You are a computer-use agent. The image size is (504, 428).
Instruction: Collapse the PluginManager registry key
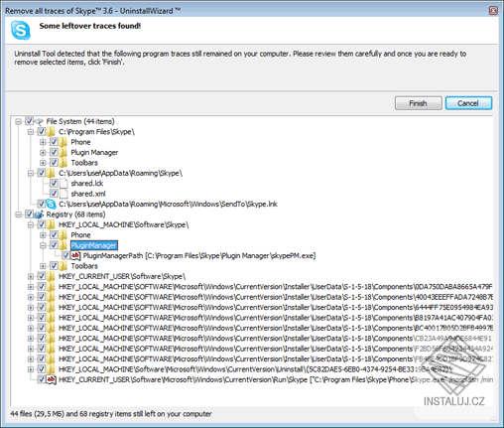(43, 245)
